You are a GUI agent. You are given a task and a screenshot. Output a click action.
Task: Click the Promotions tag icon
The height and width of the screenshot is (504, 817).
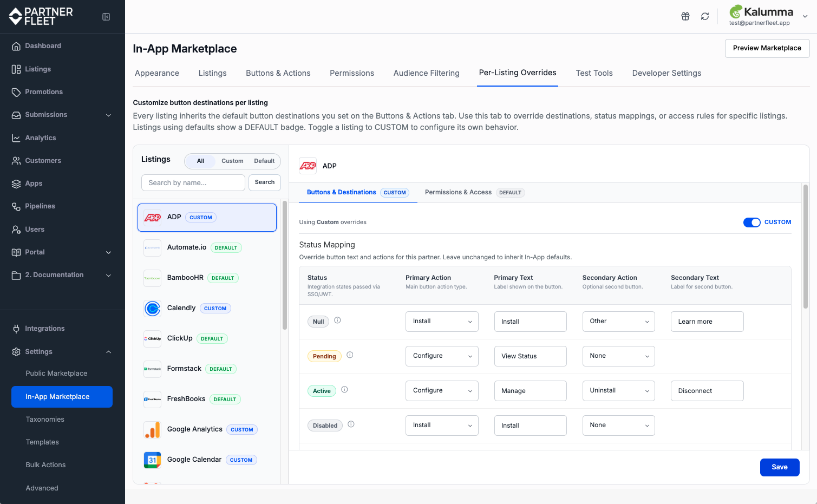(x=16, y=92)
